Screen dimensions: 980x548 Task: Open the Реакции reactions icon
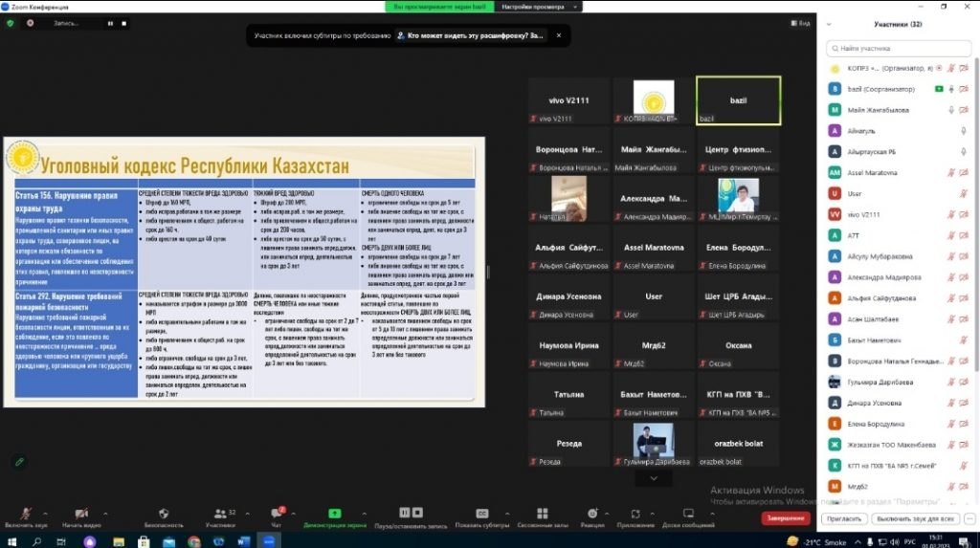click(592, 515)
